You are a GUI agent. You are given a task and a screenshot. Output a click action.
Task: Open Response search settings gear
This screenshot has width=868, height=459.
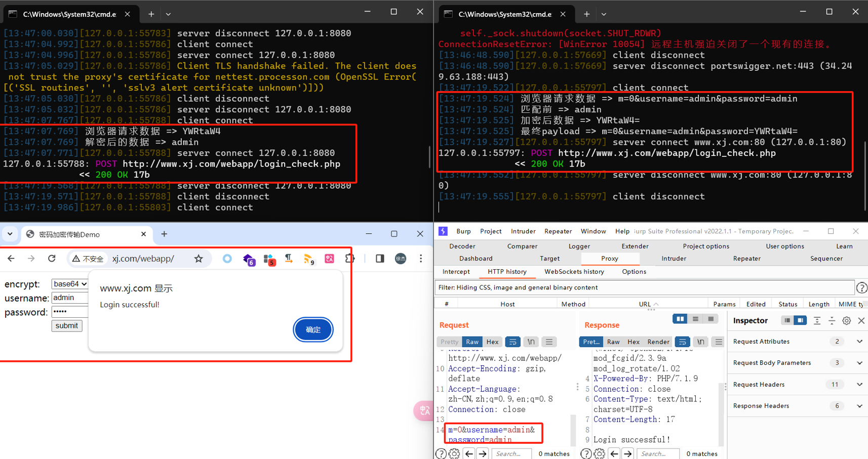click(599, 453)
